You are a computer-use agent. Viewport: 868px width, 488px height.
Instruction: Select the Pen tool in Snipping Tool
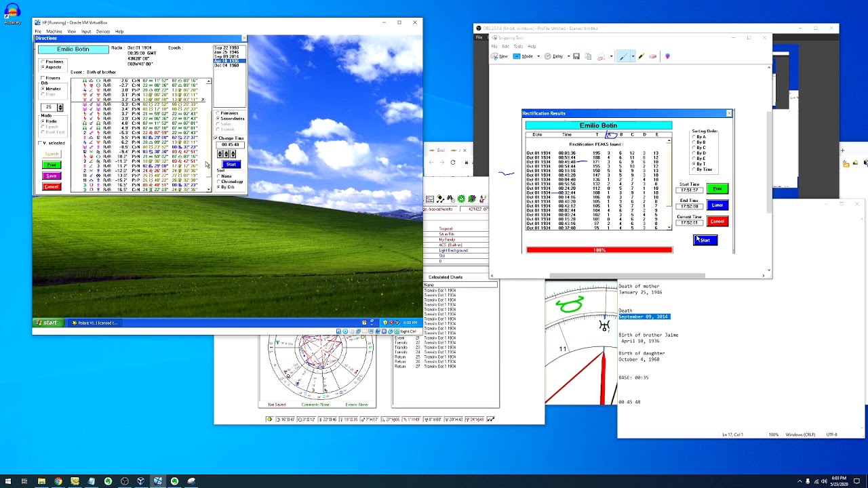click(x=623, y=56)
